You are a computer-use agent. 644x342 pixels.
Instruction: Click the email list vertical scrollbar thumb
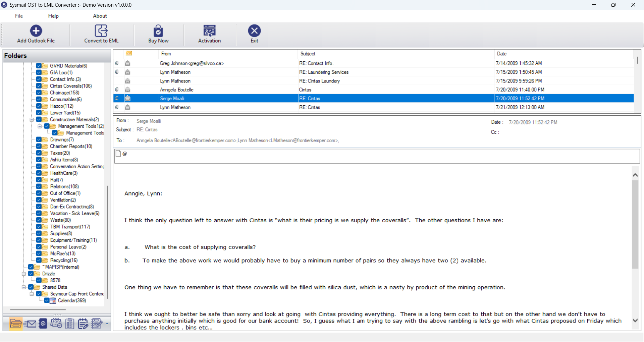[x=637, y=60]
